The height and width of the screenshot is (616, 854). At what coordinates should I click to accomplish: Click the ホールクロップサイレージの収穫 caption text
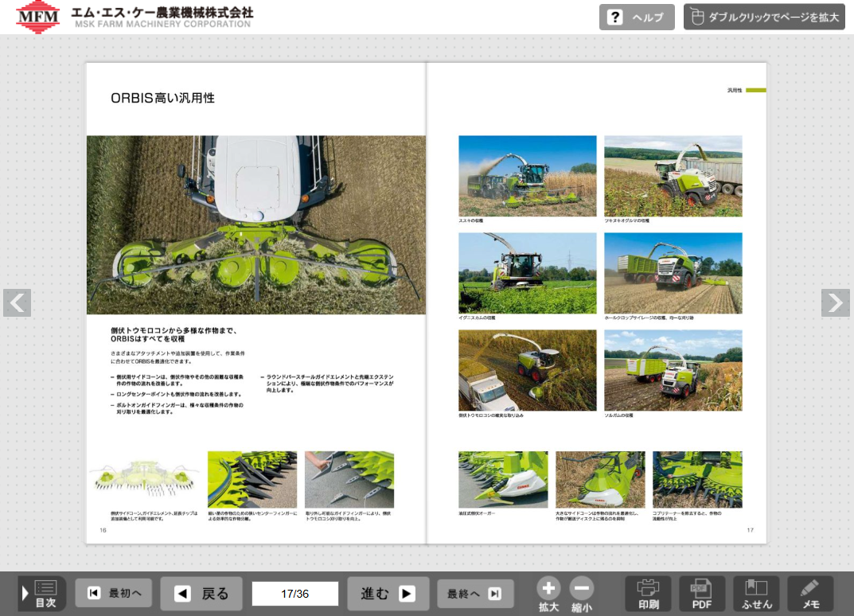click(649, 318)
